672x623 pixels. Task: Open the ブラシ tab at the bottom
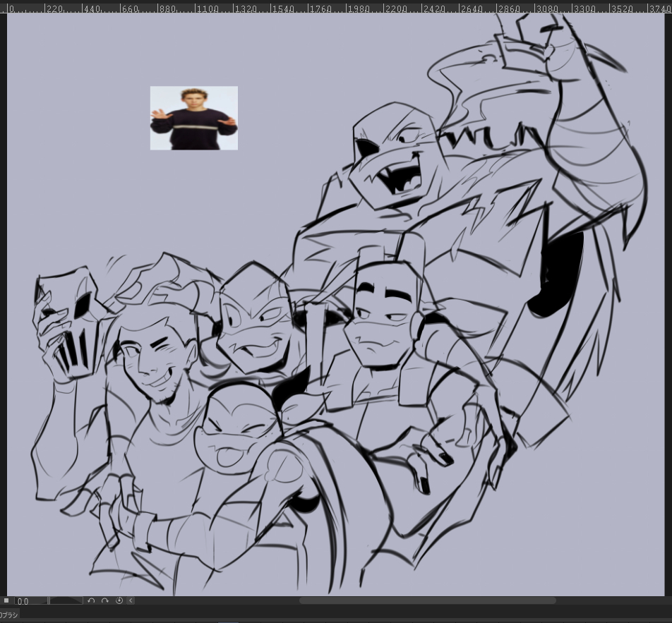point(9,615)
